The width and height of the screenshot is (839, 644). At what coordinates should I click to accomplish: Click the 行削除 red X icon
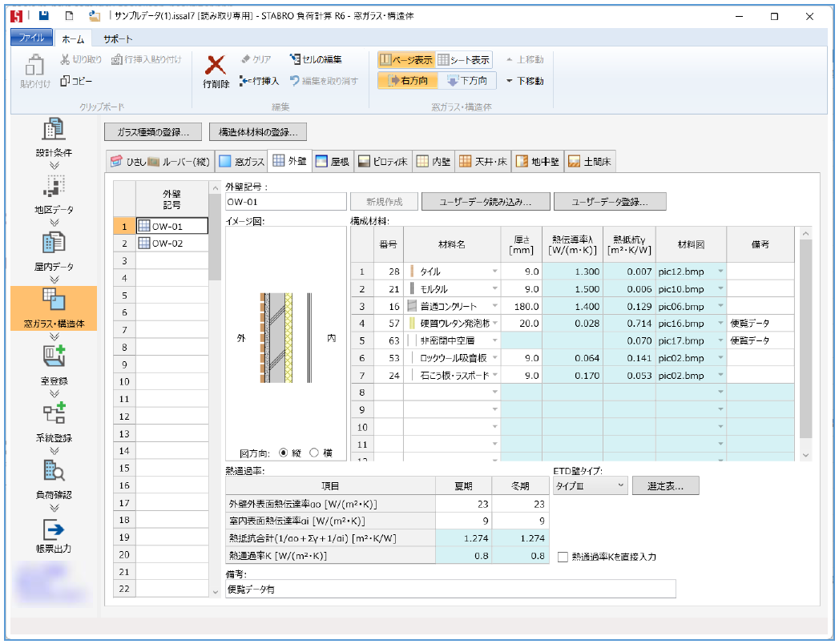215,66
